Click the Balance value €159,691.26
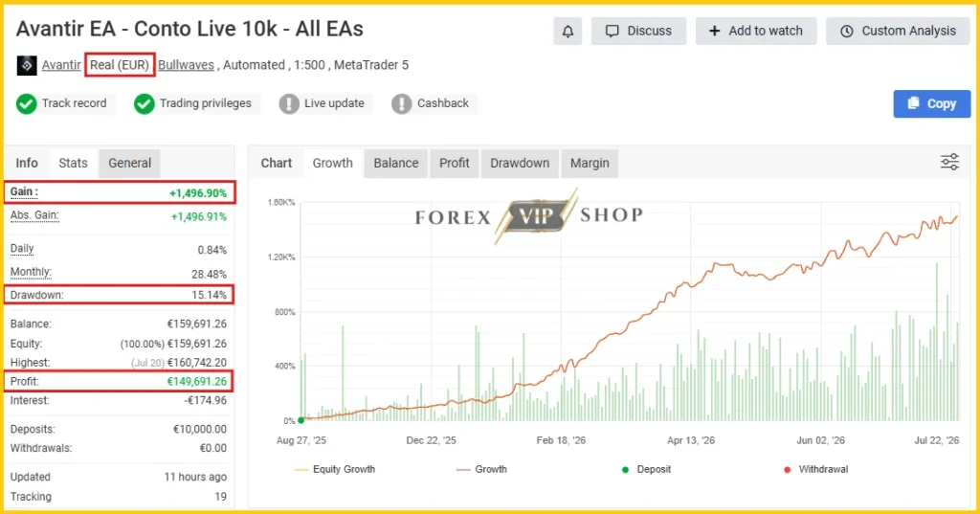The width and height of the screenshot is (980, 514). (197, 324)
